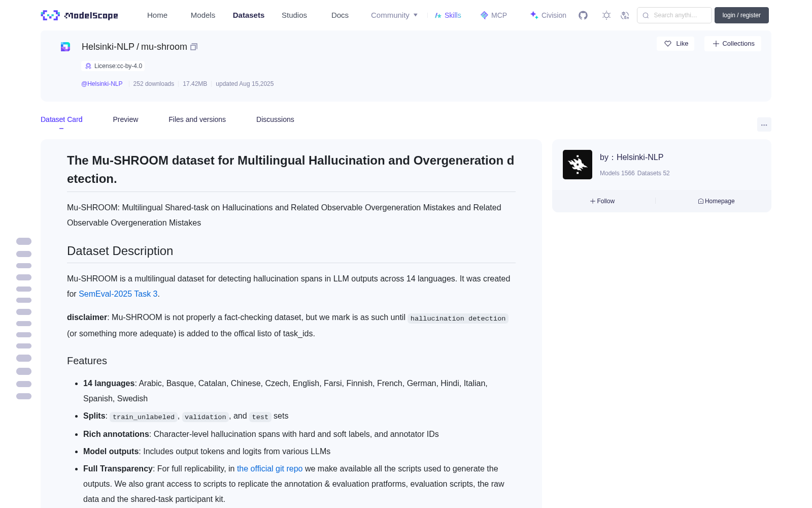This screenshot has width=812, height=508.
Task: Switch language with the translate icon
Action: click(x=625, y=15)
